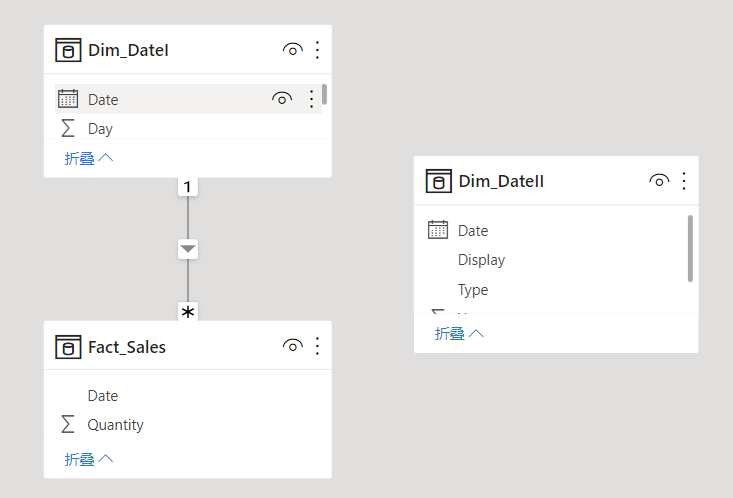Click the relationship filter direction arrow
The image size is (733, 498).
pyautogui.click(x=188, y=248)
